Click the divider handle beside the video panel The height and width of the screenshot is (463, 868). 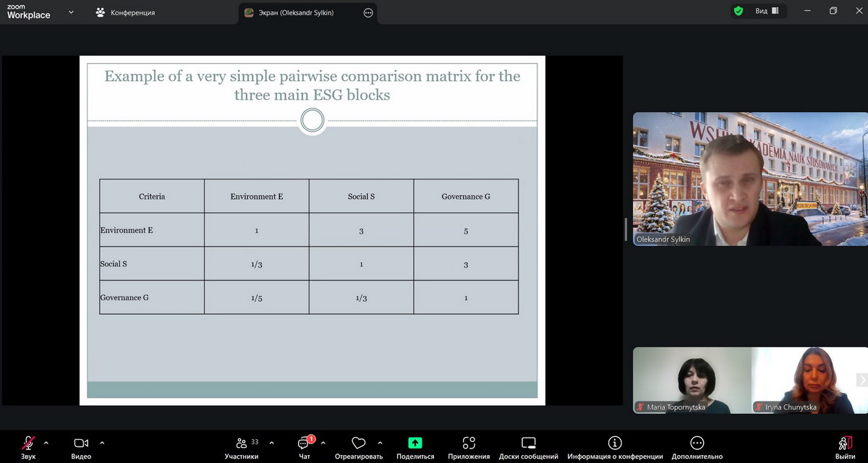click(x=626, y=229)
